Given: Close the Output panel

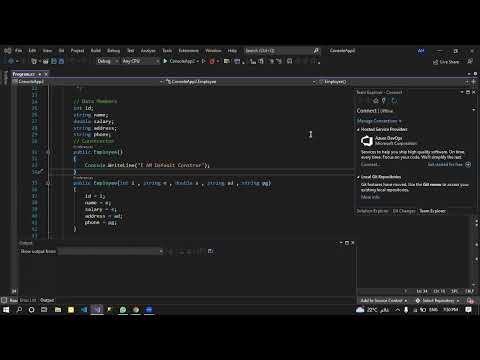Looking at the screenshot, I should pos(352,243).
